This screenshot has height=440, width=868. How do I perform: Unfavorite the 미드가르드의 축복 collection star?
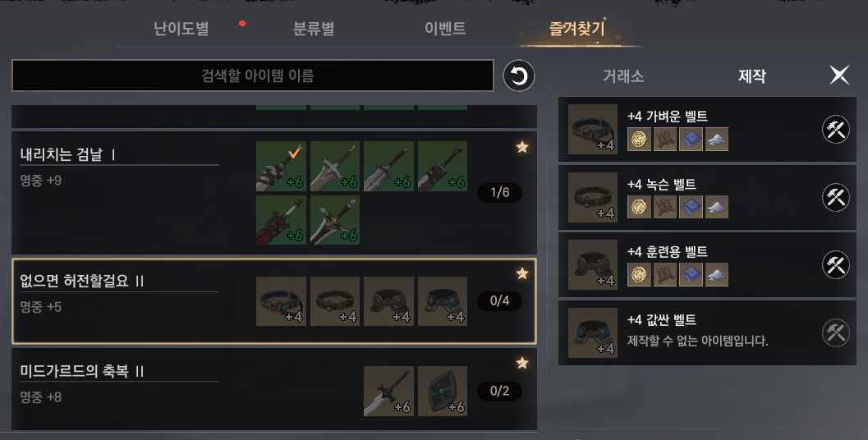pos(522,363)
